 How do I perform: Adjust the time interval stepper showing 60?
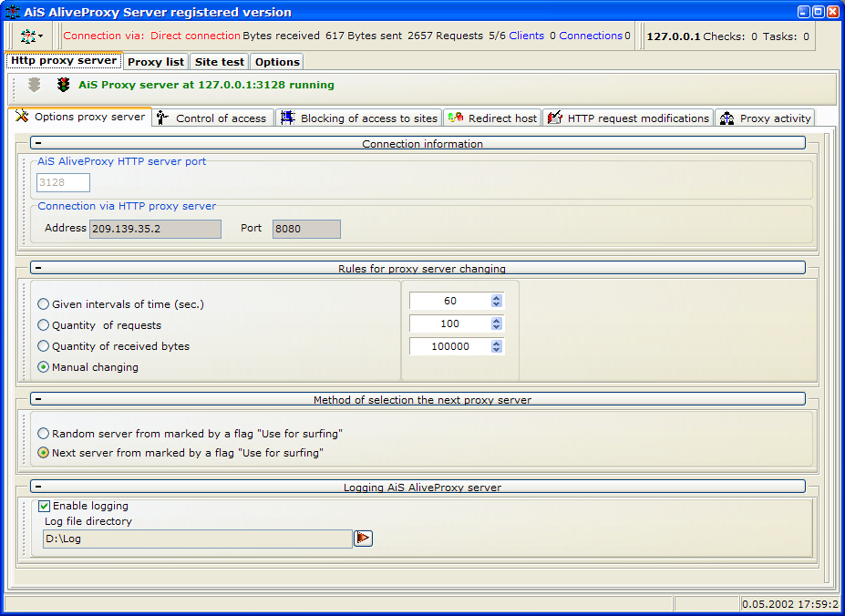click(x=497, y=301)
